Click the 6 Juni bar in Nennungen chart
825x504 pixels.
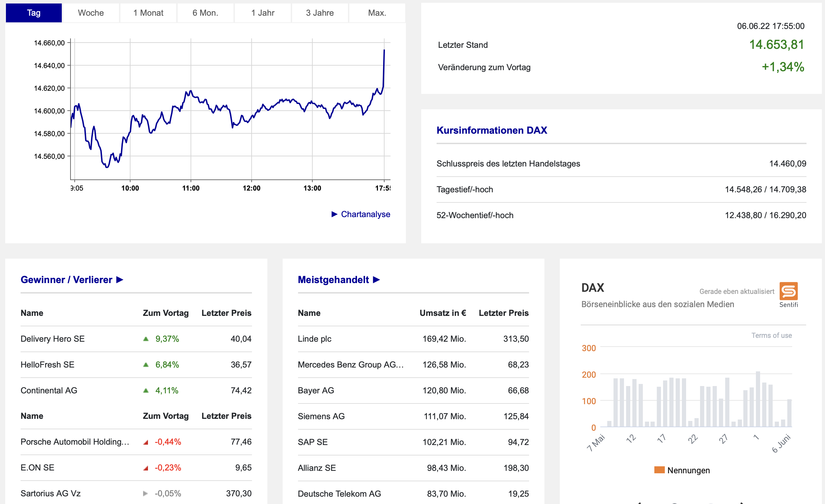coord(789,413)
